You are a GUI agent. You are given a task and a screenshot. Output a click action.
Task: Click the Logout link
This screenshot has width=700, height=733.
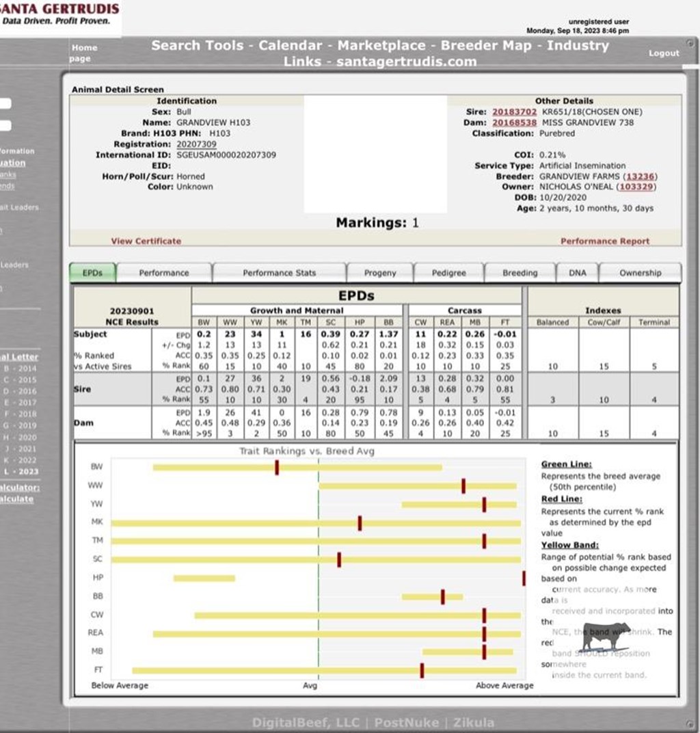tap(664, 53)
